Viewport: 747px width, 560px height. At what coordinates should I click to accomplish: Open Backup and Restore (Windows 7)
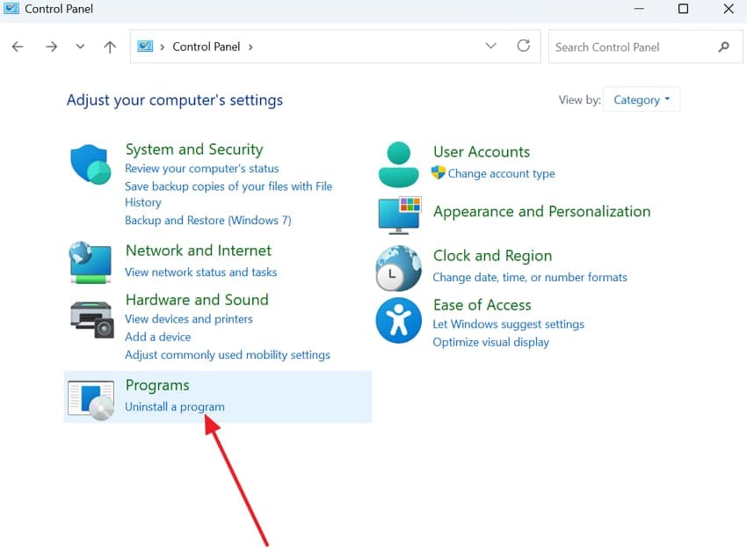click(207, 220)
